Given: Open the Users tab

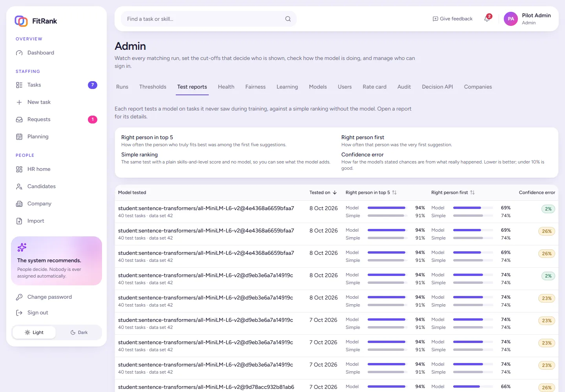Looking at the screenshot, I should 345,87.
